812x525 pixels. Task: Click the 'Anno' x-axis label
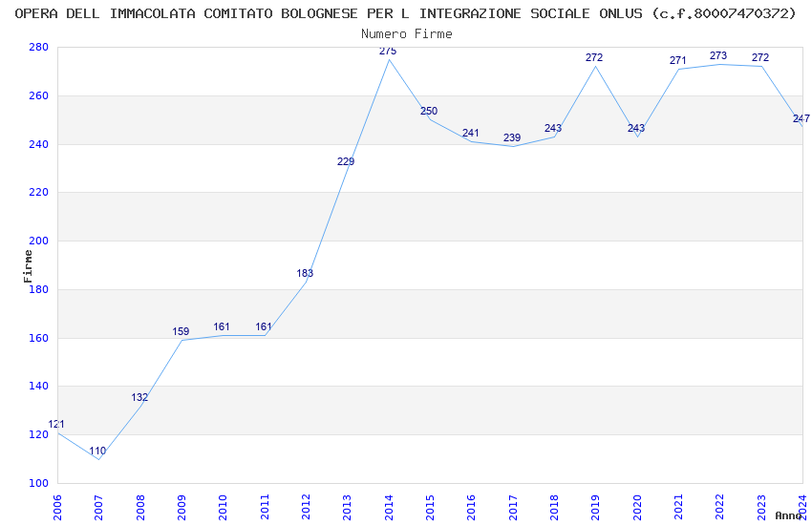(788, 515)
